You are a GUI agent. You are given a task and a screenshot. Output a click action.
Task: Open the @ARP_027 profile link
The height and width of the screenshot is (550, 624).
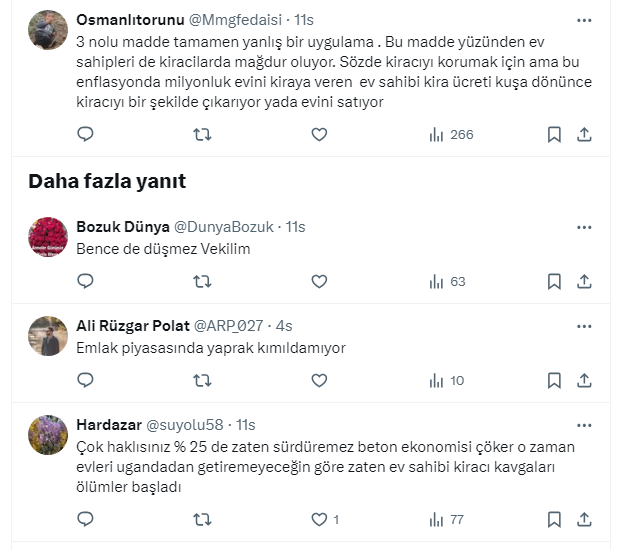tap(229, 325)
